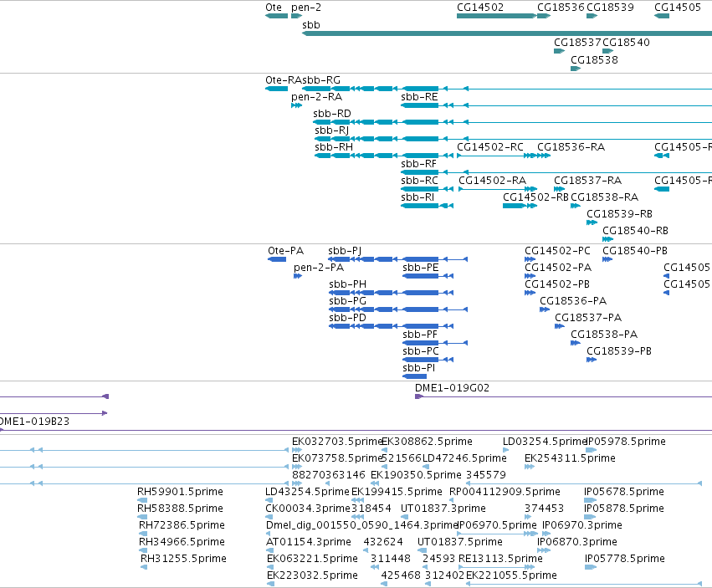Select EST RE13113.5prime

(497, 568)
